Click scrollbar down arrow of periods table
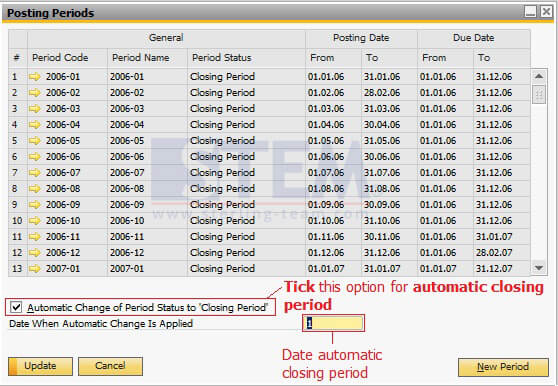This screenshot has height=386, width=558. 539,268
